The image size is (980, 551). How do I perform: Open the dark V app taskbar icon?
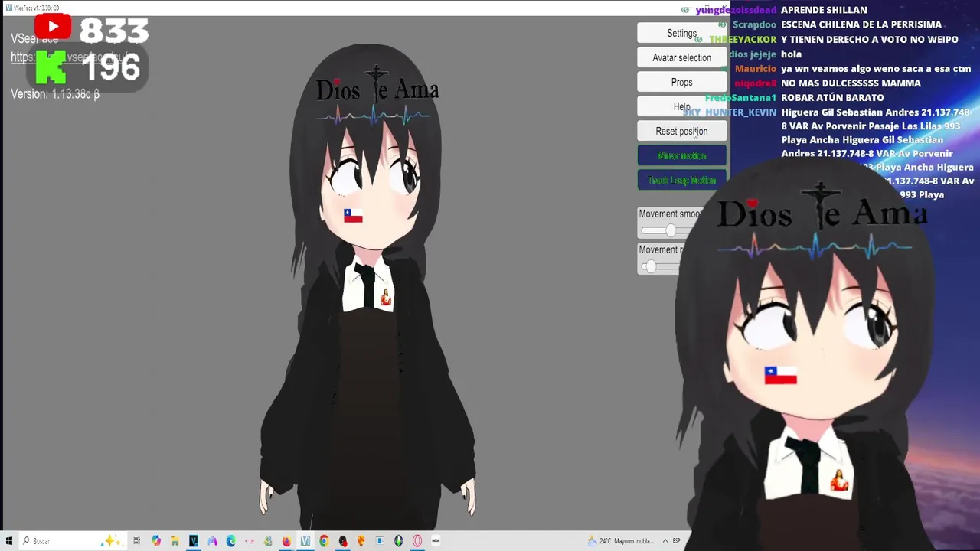click(x=194, y=541)
